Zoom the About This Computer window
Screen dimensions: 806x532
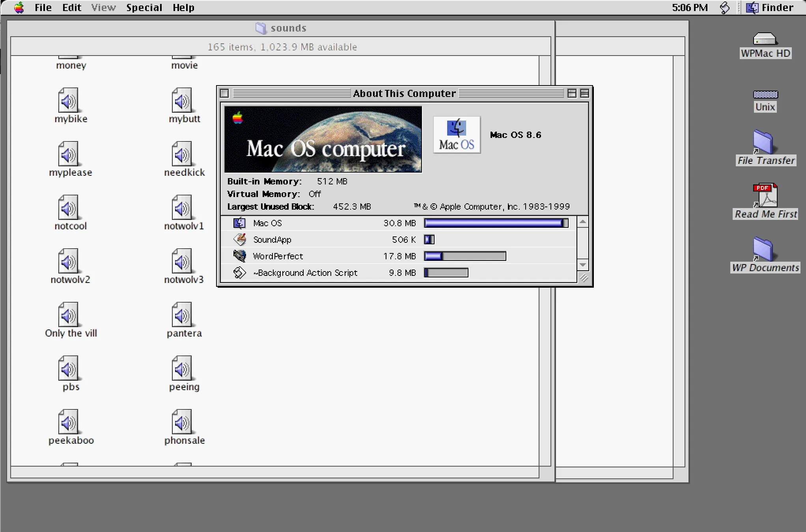pos(572,93)
